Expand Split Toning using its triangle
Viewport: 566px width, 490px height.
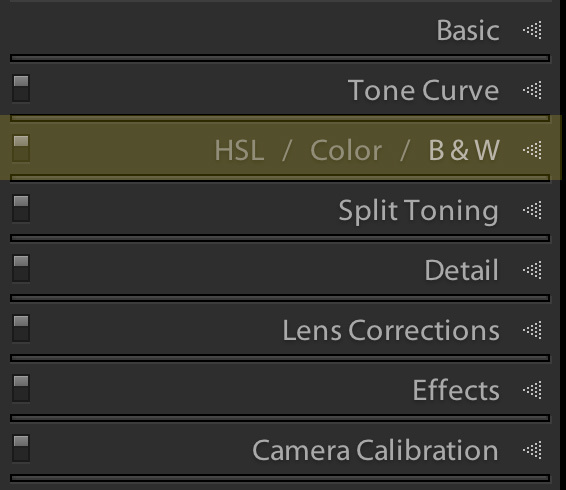pyautogui.click(x=532, y=210)
